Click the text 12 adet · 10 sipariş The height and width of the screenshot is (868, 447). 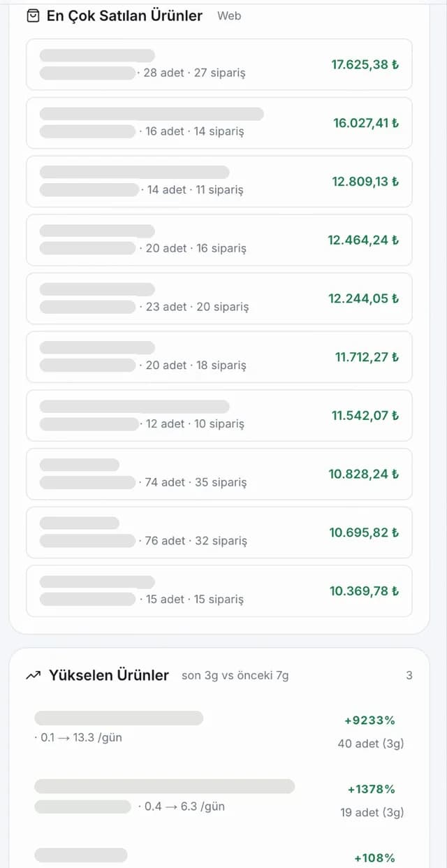coord(195,424)
